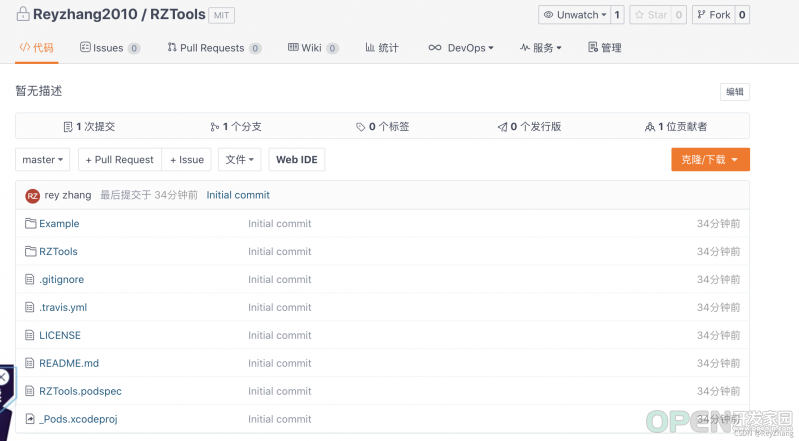Click the + Issue button
The height and width of the screenshot is (441, 799).
(187, 160)
